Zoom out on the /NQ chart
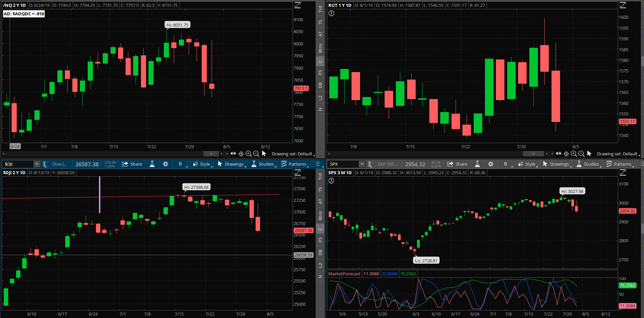The image size is (644, 318). 256,154
